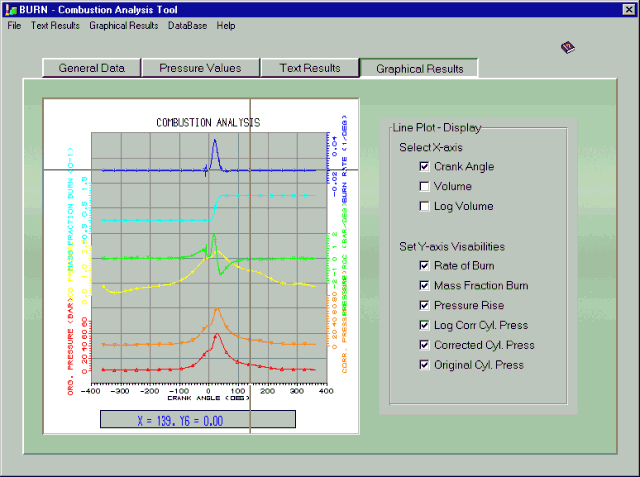640x477 pixels.
Task: Toggle Pressure Rise visibility checkbox
Action: (x=424, y=305)
